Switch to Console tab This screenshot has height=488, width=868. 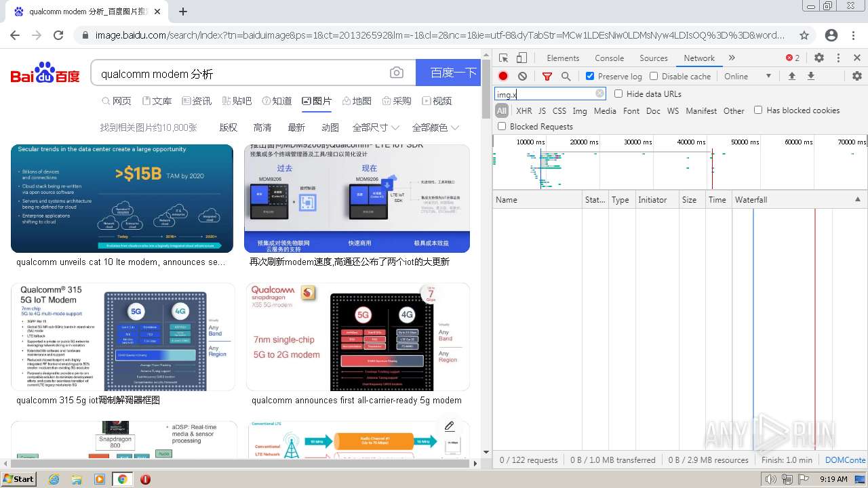(x=609, y=58)
